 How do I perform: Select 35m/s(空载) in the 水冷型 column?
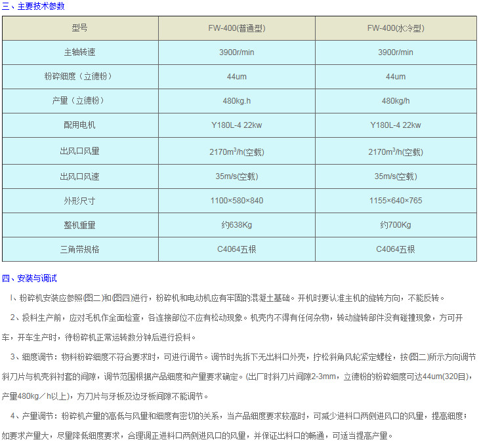(x=396, y=176)
